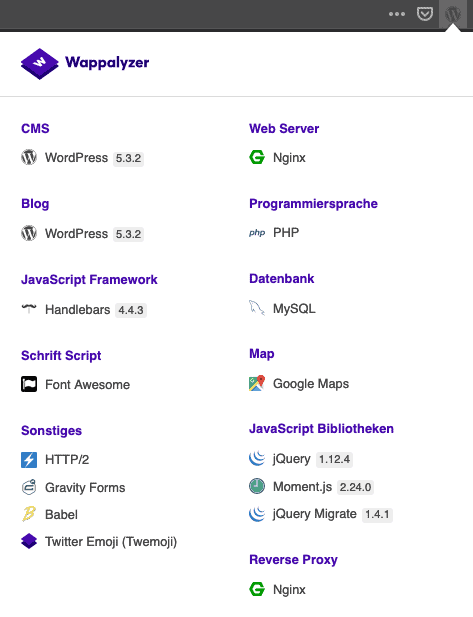Click the Pocket save icon in toolbar
The image size is (473, 617).
tap(425, 14)
